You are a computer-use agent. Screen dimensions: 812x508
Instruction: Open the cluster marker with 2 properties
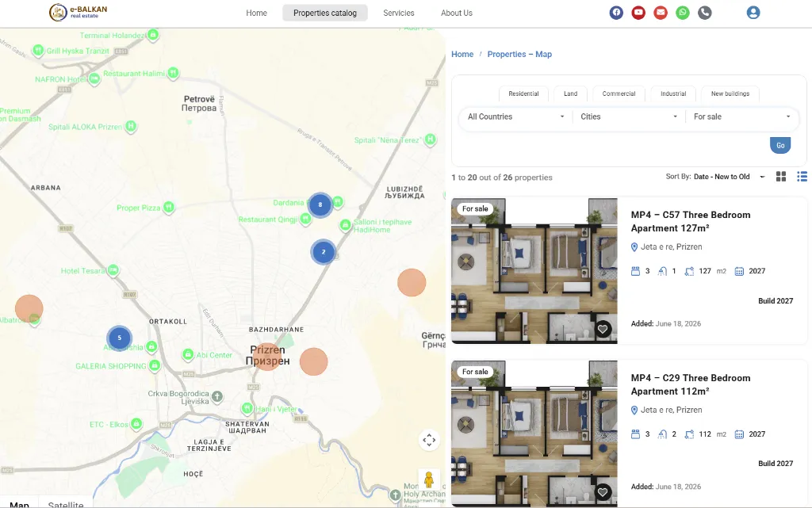pos(324,252)
